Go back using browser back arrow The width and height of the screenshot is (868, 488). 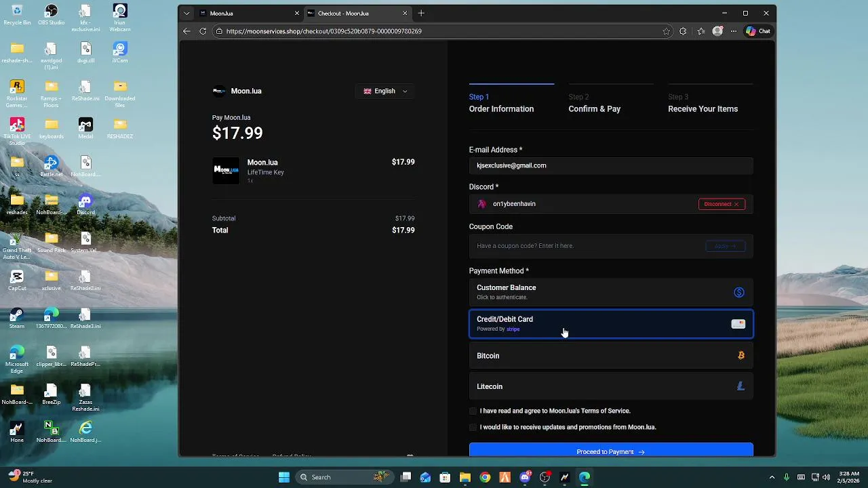(x=186, y=31)
